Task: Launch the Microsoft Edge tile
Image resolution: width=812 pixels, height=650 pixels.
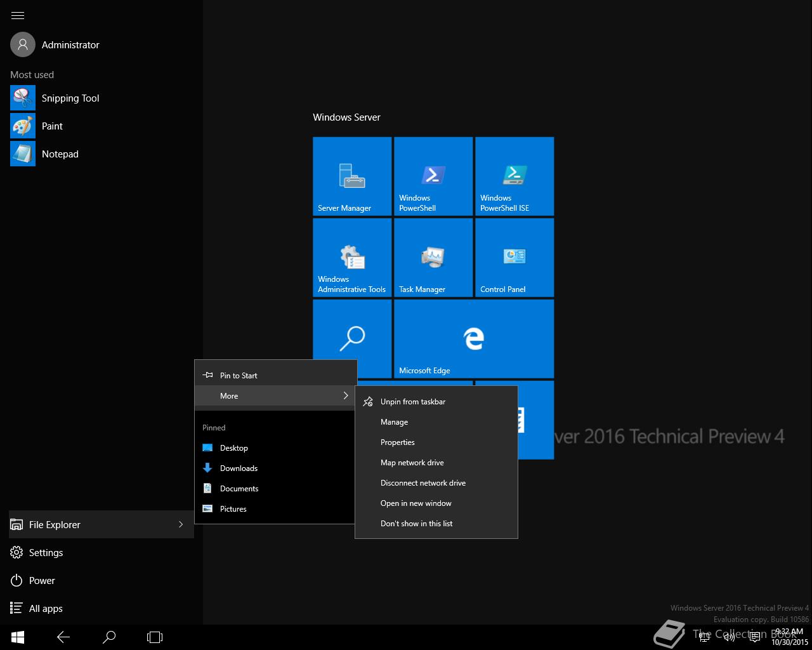Action: 474,339
